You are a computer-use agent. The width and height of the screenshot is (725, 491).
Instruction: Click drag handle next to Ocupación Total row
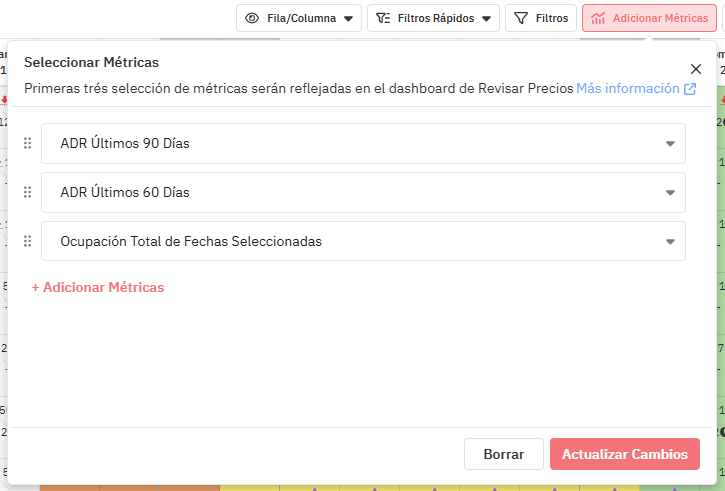click(28, 241)
